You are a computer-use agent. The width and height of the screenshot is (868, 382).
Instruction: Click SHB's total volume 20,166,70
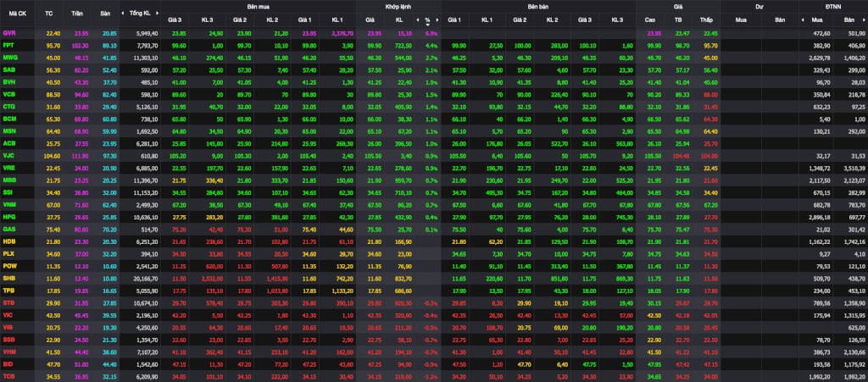click(x=147, y=277)
